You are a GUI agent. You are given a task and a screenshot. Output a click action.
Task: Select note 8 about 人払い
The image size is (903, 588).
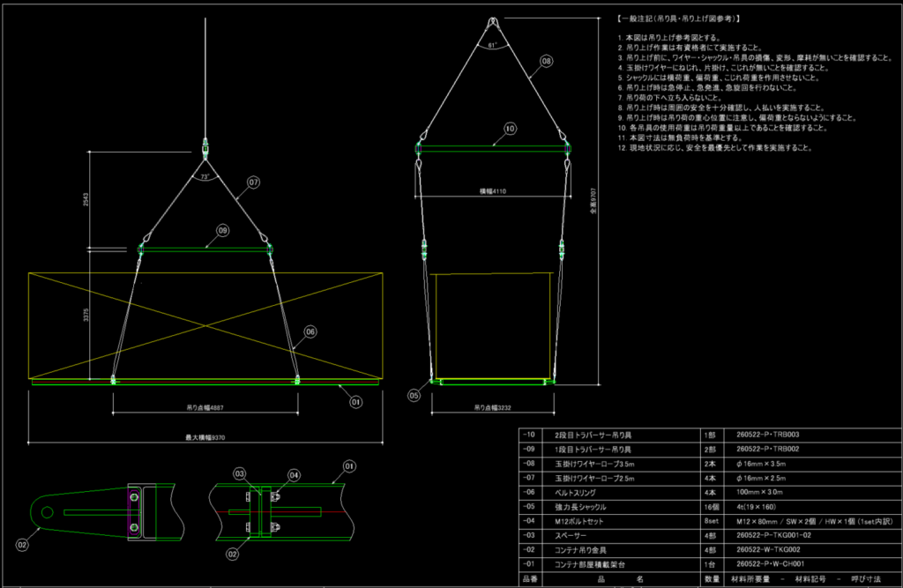click(721, 108)
